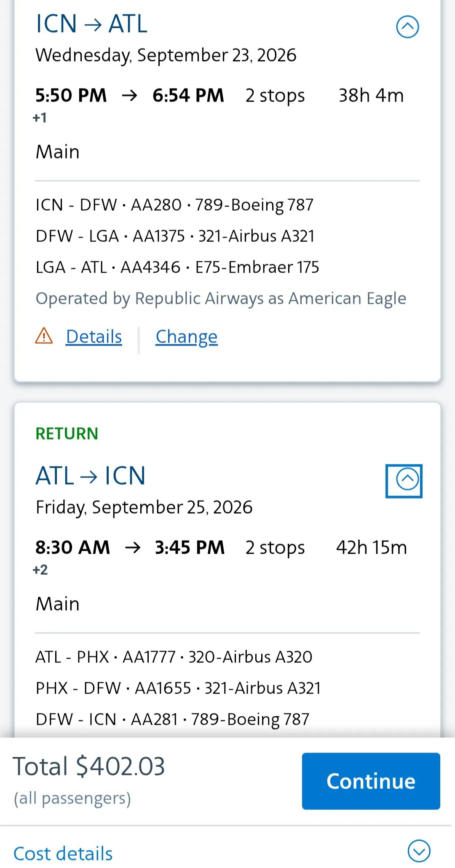Click the 38h 4m trip duration
Image resolution: width=455 pixels, height=868 pixels.
[x=371, y=96]
